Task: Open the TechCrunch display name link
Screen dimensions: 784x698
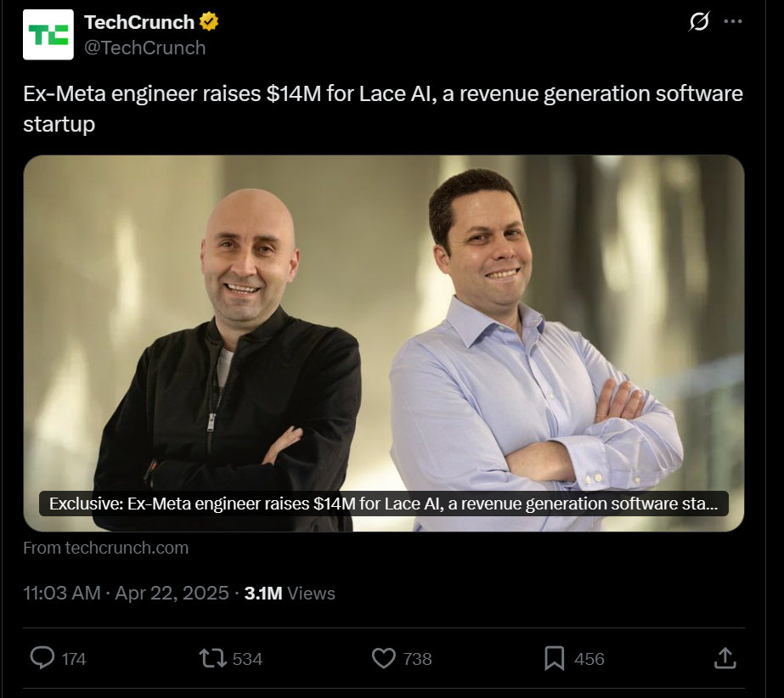Action: (x=139, y=22)
